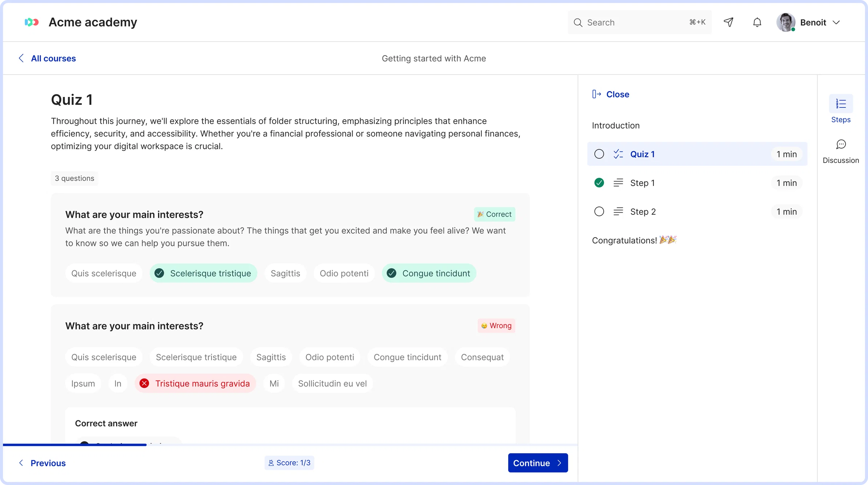Click the Quiz 1 checklist icon
Viewport: 868px width, 485px height.
pyautogui.click(x=618, y=154)
